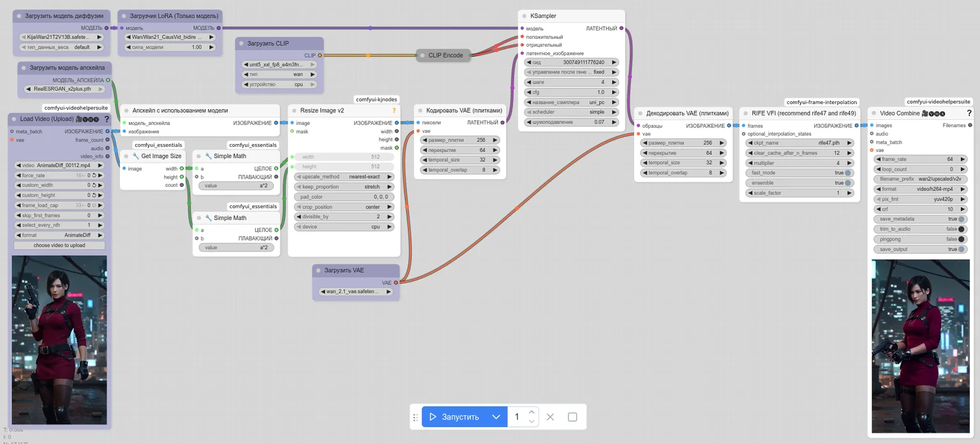Viewport: 980px width, 444px height.
Task: Click the VHS camera icon on Video Combine title
Action: tap(925, 113)
